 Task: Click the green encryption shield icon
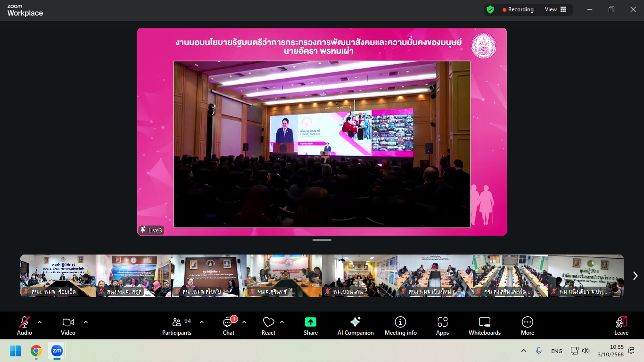[490, 9]
